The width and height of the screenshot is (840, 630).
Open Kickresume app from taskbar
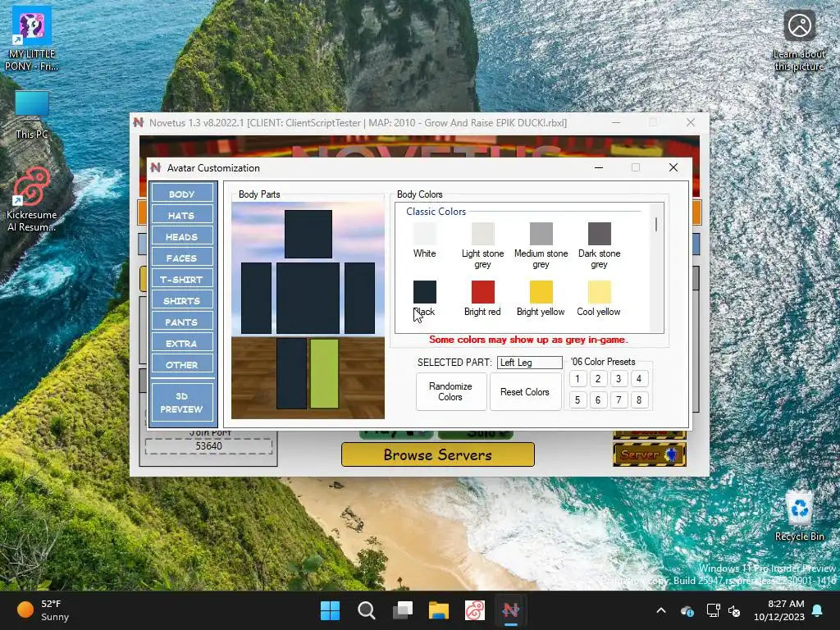(x=475, y=610)
